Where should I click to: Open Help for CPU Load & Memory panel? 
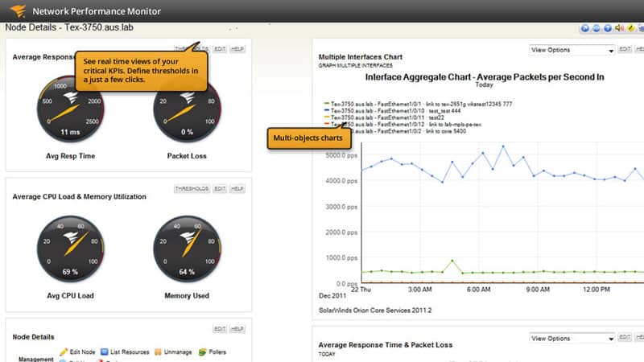coord(237,188)
